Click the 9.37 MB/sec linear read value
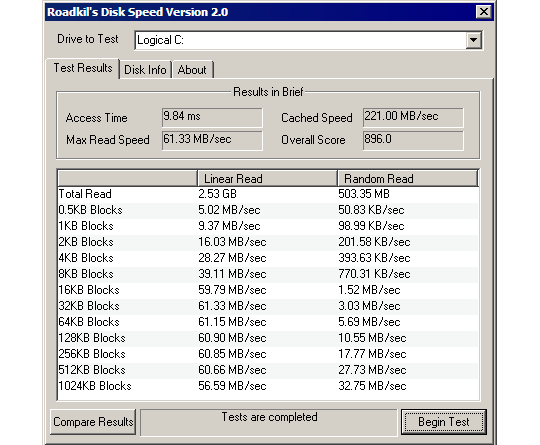Image resolution: width=540 pixels, height=445 pixels. click(229, 226)
